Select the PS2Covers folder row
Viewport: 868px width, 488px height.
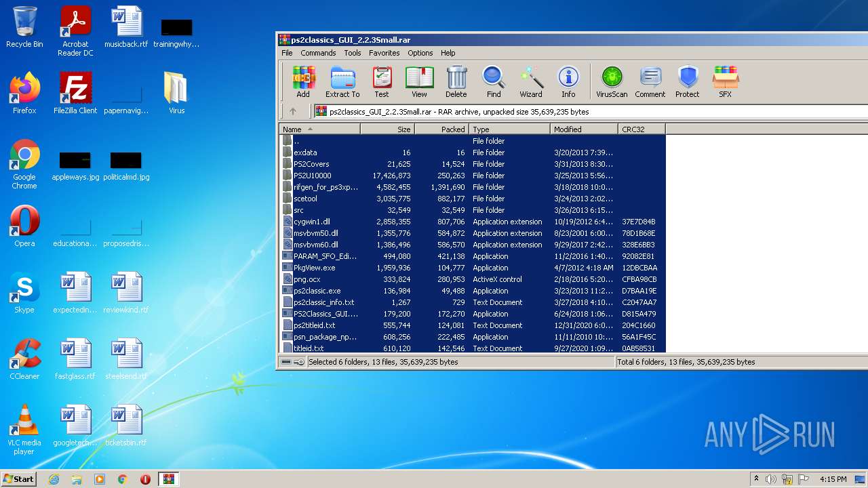(x=473, y=164)
